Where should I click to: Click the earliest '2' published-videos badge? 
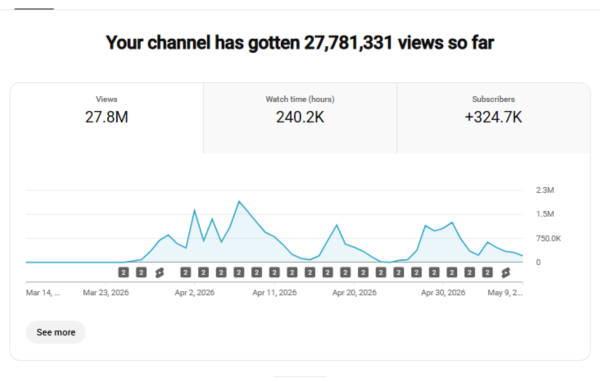click(x=123, y=272)
